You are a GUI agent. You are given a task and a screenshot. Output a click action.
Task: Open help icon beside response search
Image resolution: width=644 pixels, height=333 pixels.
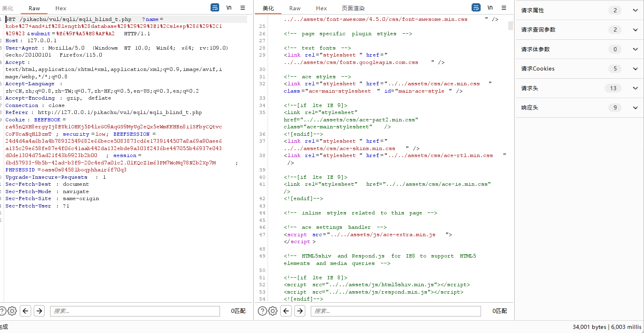262,311
